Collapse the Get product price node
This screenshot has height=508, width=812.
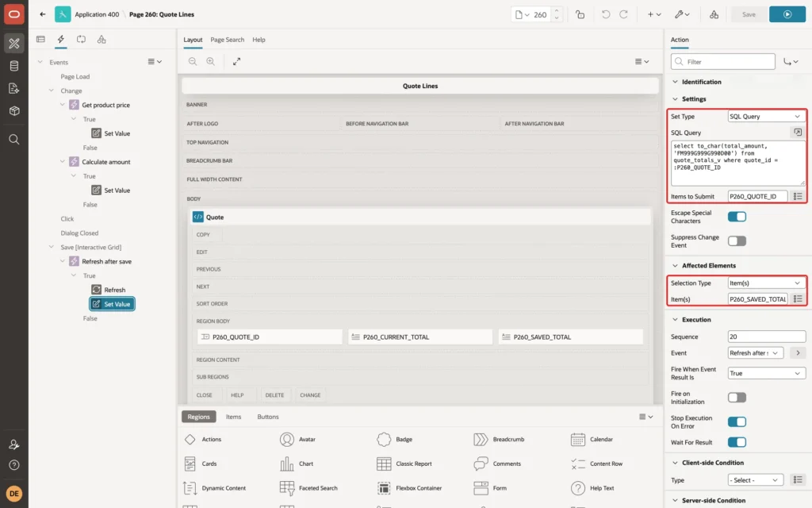[62, 105]
